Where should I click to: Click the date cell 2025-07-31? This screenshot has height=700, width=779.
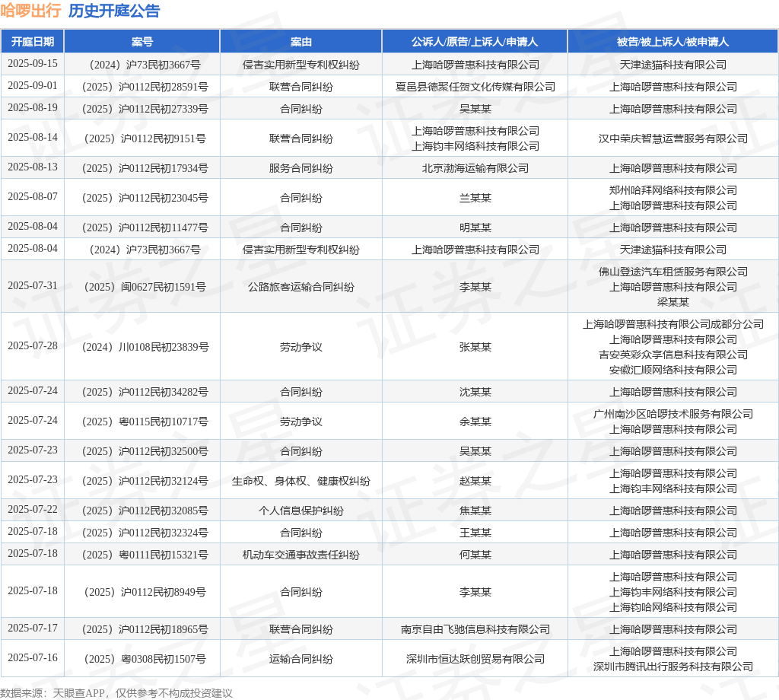[33, 285]
